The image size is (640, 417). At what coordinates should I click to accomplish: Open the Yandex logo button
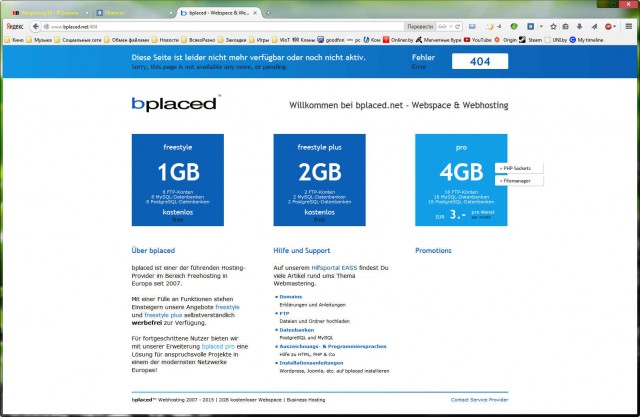pos(15,27)
